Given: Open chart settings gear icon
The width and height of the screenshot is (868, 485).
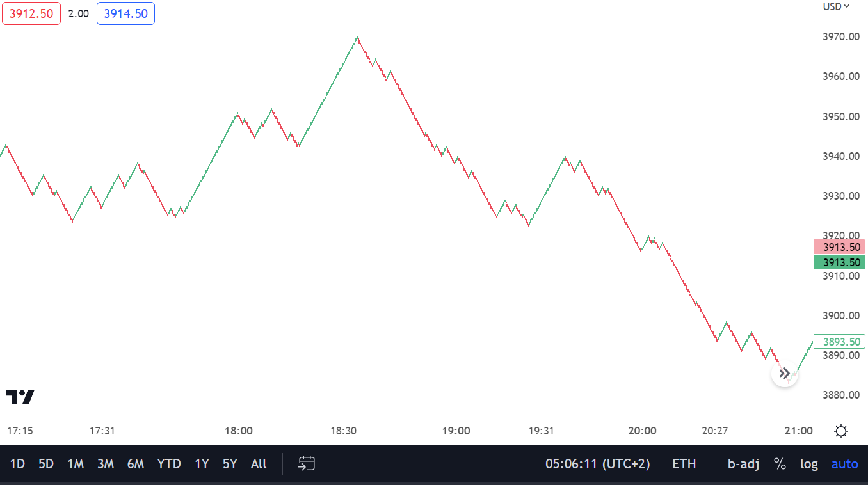Looking at the screenshot, I should tap(841, 431).
